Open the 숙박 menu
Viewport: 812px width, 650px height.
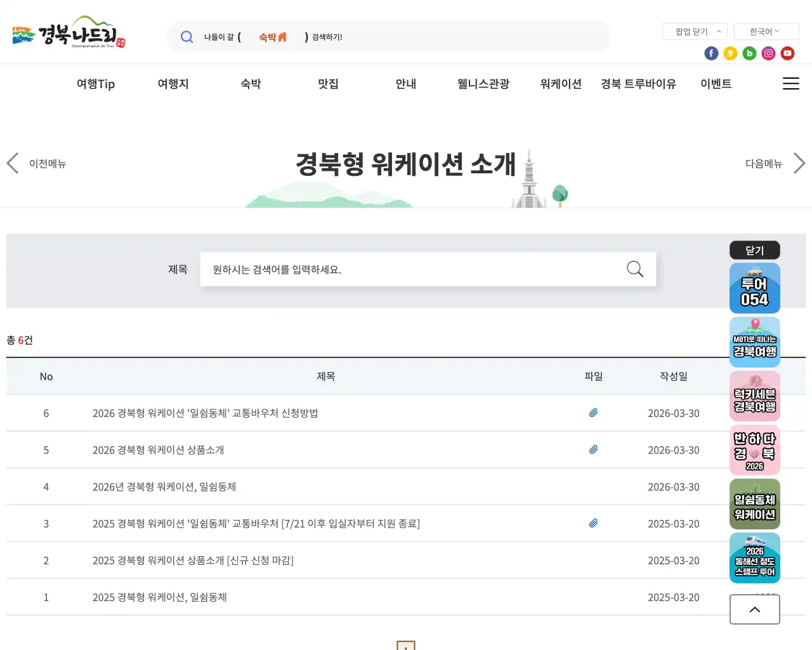coord(251,84)
